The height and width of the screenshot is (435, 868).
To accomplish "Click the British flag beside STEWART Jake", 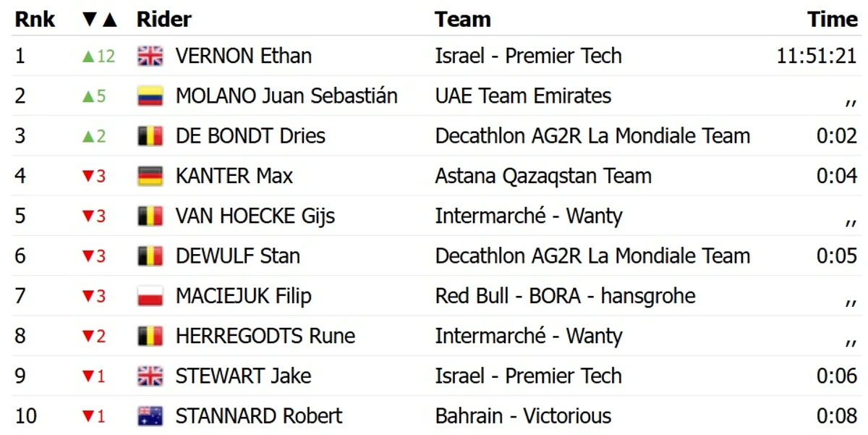I will (x=150, y=376).
